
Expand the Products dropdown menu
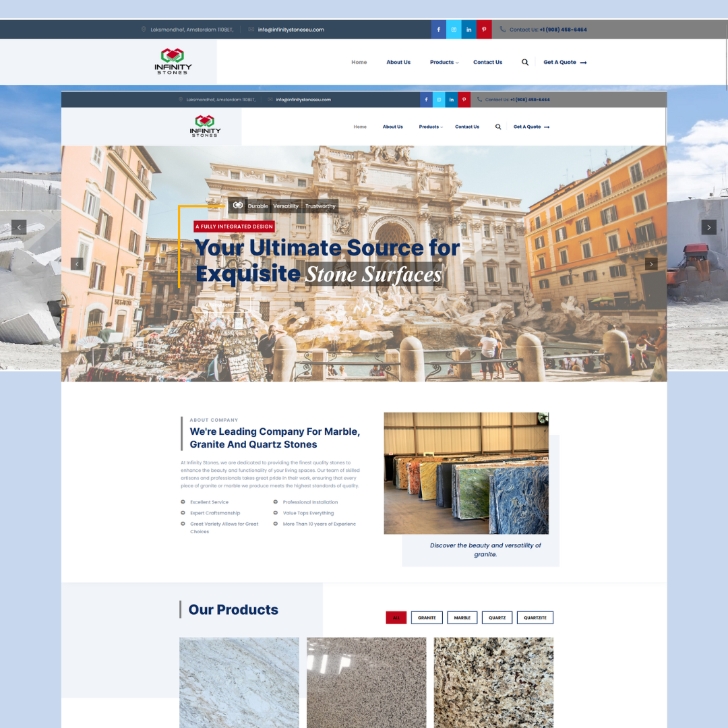pos(442,62)
